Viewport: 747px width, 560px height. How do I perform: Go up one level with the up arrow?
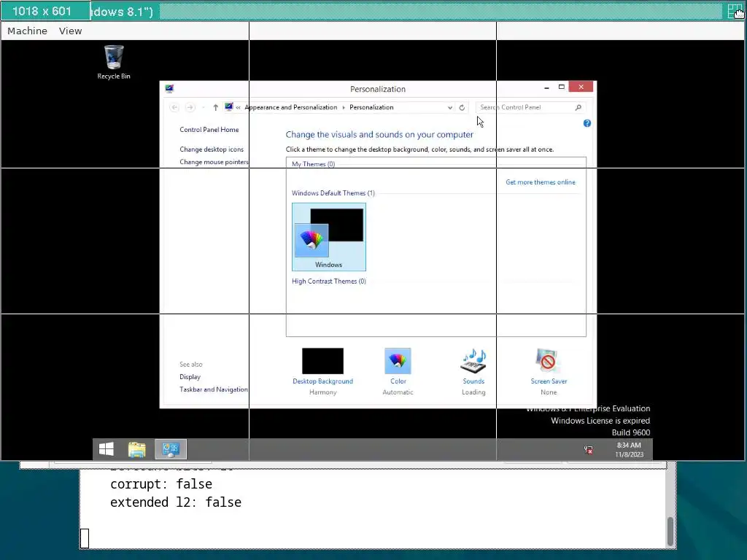point(215,108)
